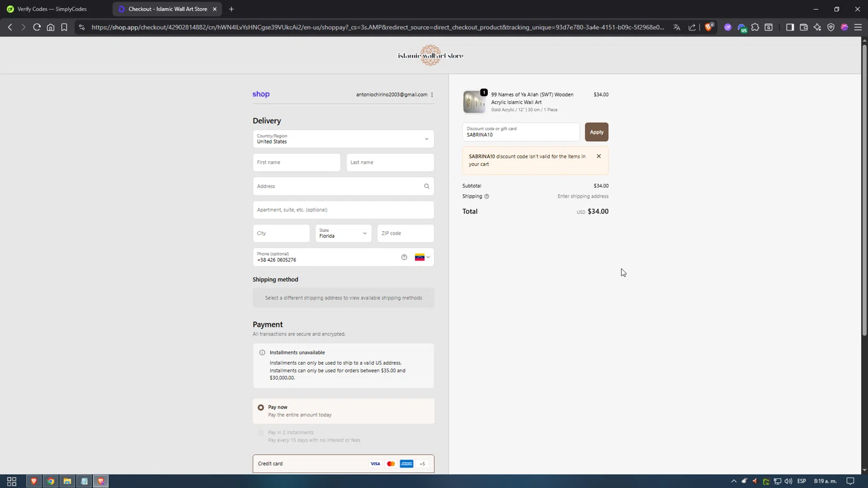Show the +5 additional card types
Viewport: 868px width, 488px height.
[x=422, y=464]
